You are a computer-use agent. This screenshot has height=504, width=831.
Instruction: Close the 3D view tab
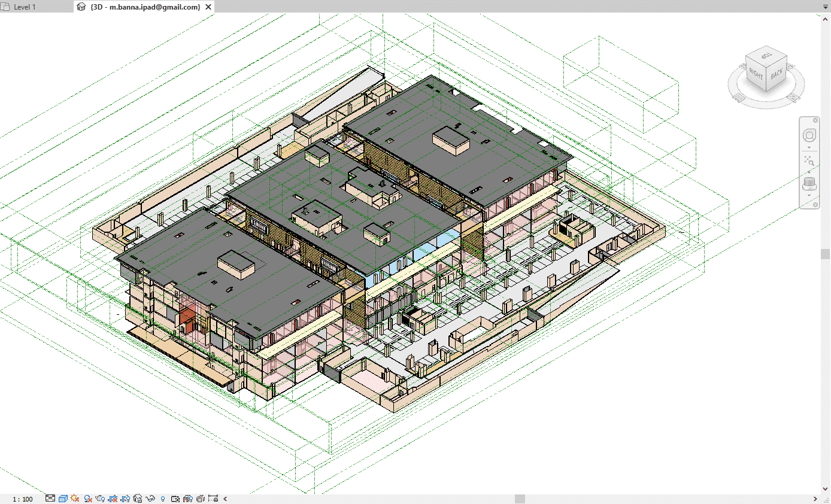pyautogui.click(x=208, y=7)
